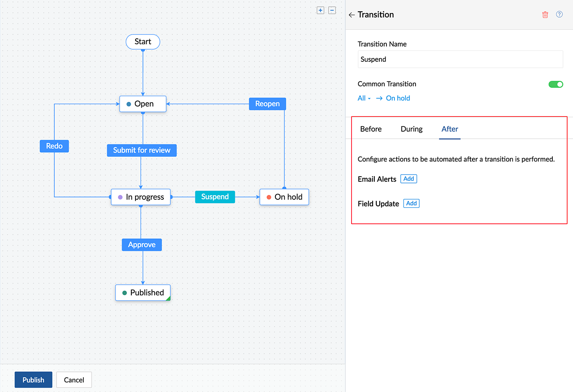Disable the Common Transition toggle

click(555, 84)
